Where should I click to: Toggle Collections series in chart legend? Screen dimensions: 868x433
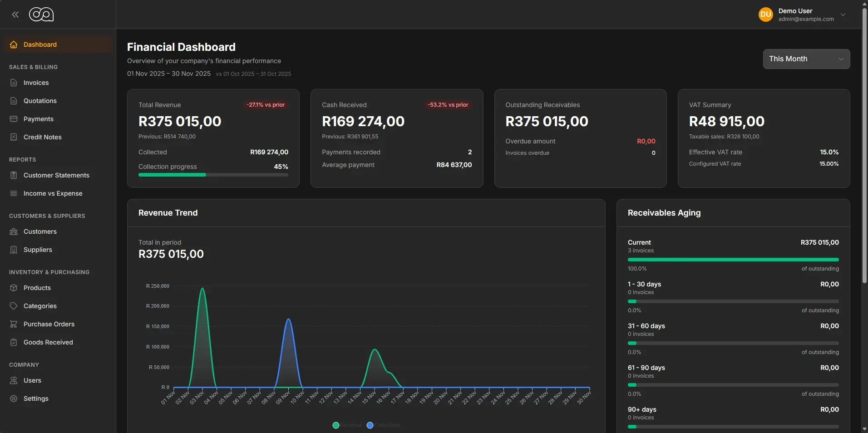click(x=384, y=425)
